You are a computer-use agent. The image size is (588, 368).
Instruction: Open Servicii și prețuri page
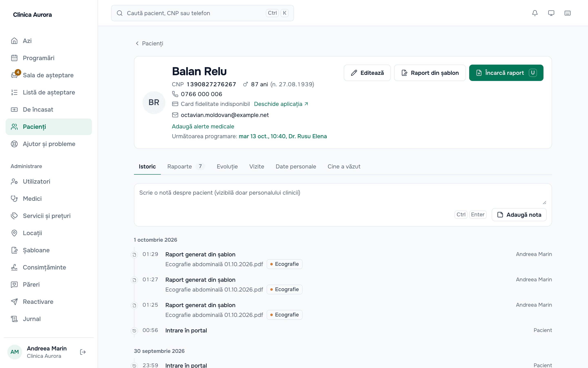[49, 216]
